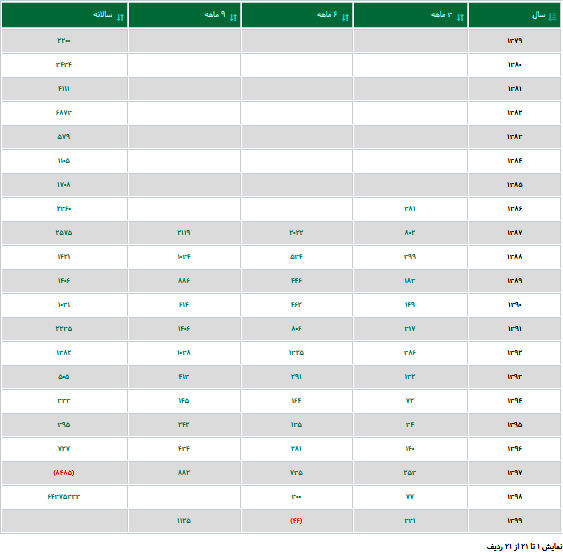The height and width of the screenshot is (558, 563).
Task: Select the ۶ ماهه column header text
Action: click(327, 15)
